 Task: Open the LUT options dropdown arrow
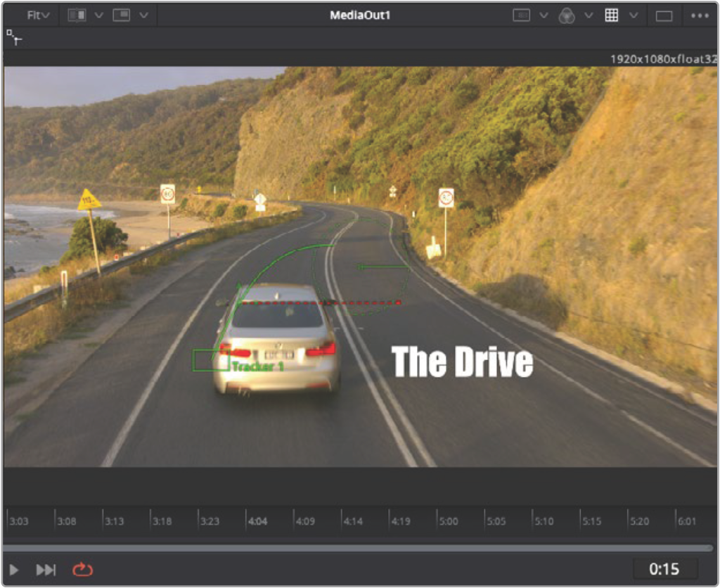click(x=544, y=15)
